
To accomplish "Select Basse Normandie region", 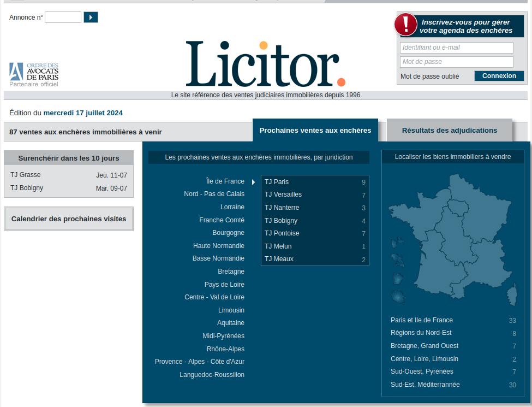I will click(x=218, y=258).
